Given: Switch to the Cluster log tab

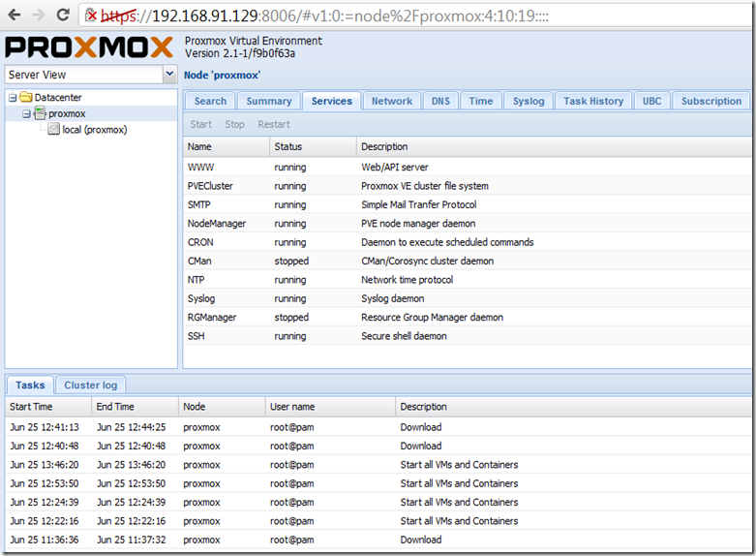Looking at the screenshot, I should tap(91, 386).
